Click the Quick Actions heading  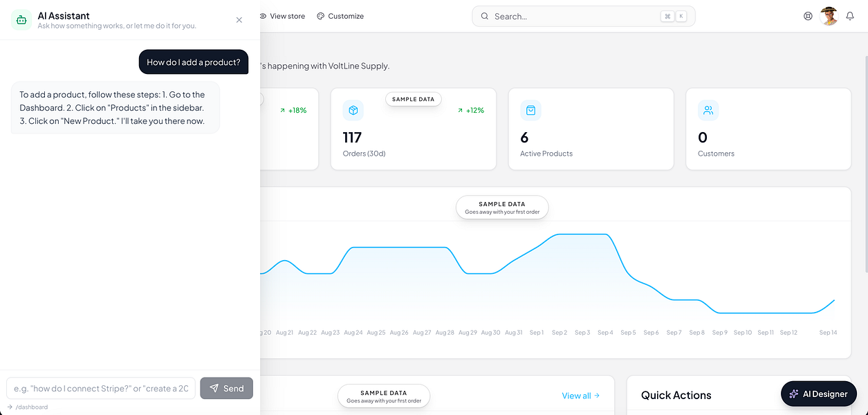pos(676,396)
